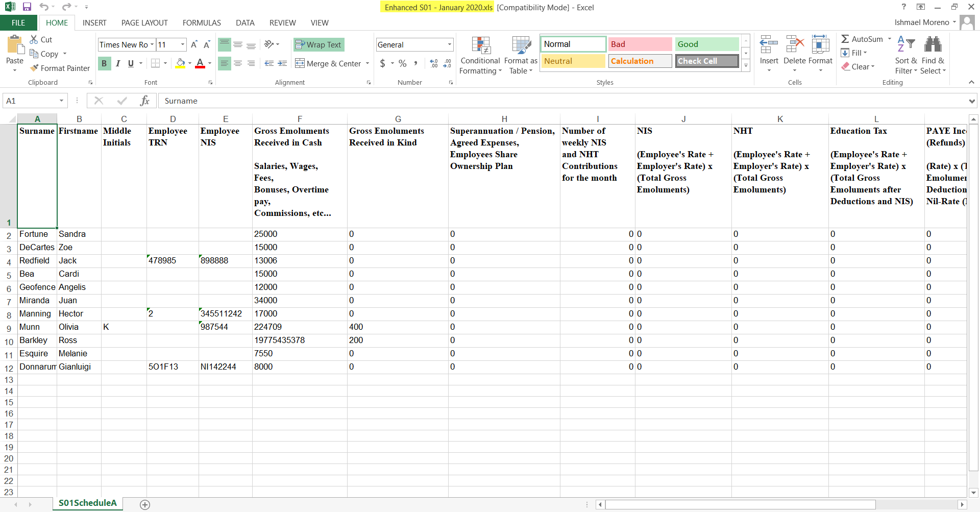Toggle Top Align vertical alignment
Viewport: 980px width, 512px height.
(x=225, y=44)
